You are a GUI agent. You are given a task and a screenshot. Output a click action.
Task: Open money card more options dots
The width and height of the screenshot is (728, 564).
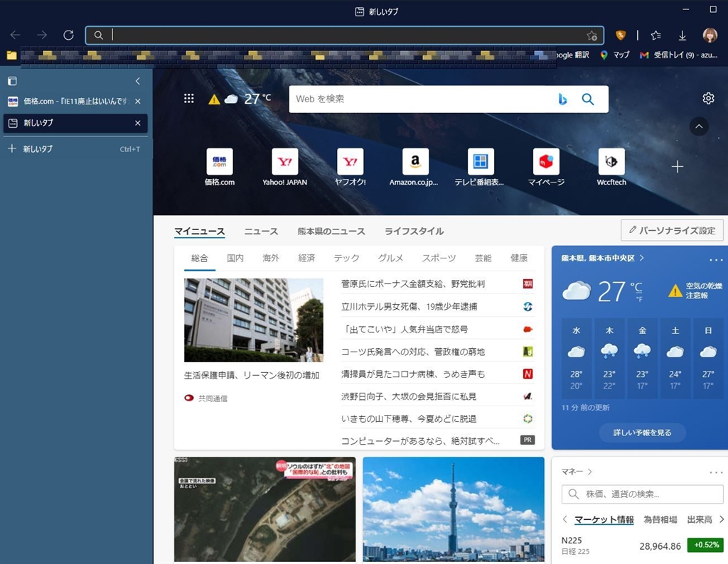716,472
